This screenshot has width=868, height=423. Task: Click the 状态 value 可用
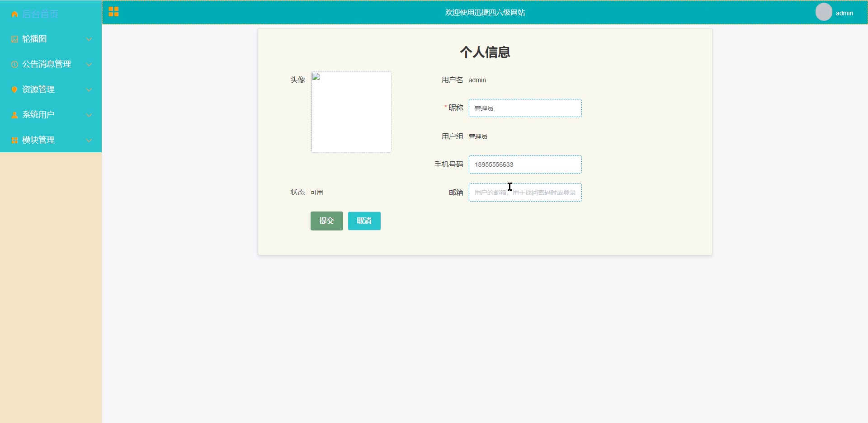coord(316,193)
